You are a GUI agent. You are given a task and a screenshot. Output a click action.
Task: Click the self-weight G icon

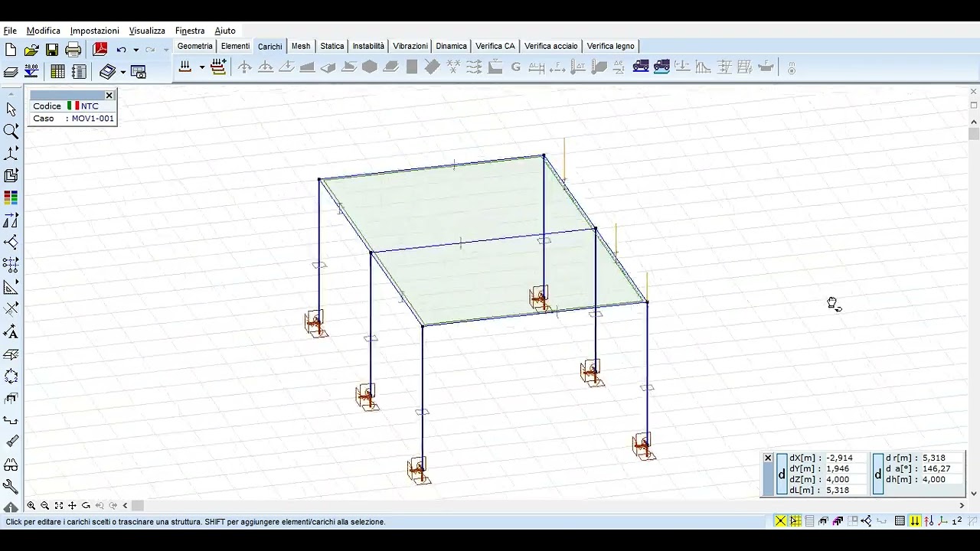(x=515, y=67)
